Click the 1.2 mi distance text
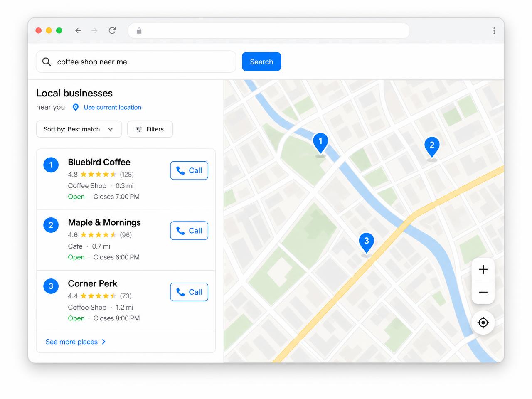Image resolution: width=532 pixels, height=399 pixels. coord(125,308)
